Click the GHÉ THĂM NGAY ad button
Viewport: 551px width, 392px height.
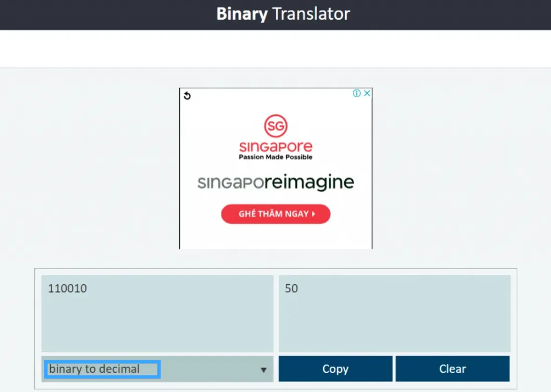pos(275,214)
